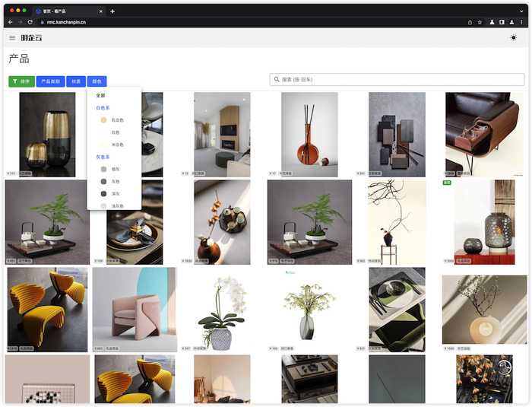Open the pink armchair product
Screen dimensions: 532x407
point(135,310)
